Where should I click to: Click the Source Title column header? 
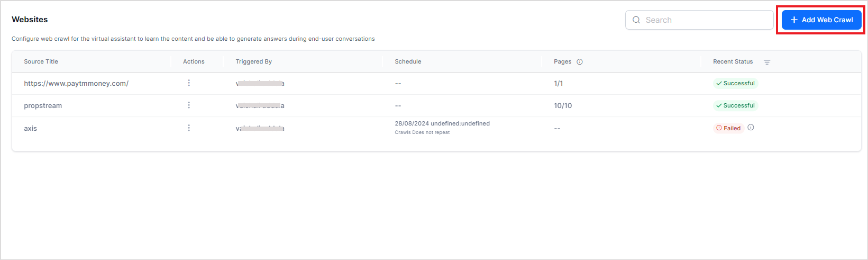click(41, 62)
